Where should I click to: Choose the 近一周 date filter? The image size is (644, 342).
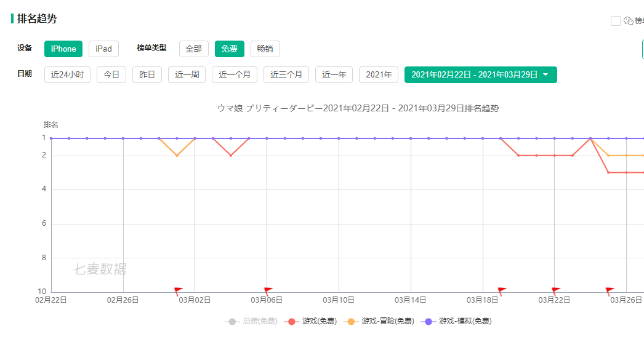pyautogui.click(x=187, y=74)
